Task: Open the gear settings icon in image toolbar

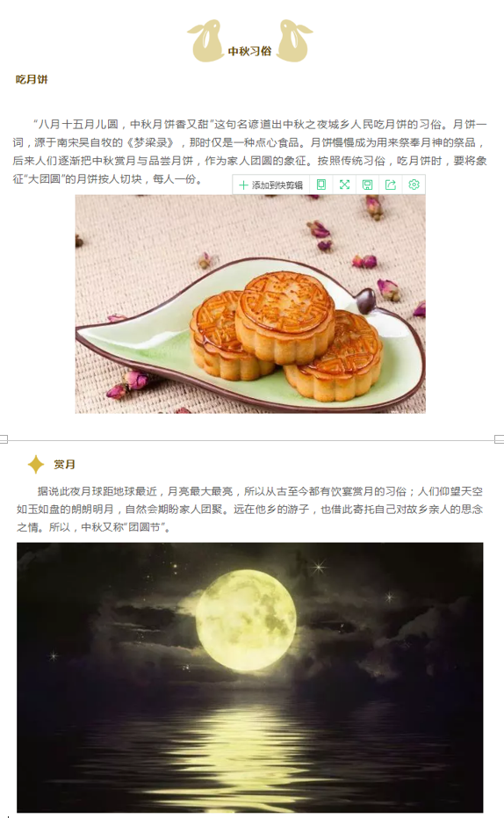Action: (414, 185)
